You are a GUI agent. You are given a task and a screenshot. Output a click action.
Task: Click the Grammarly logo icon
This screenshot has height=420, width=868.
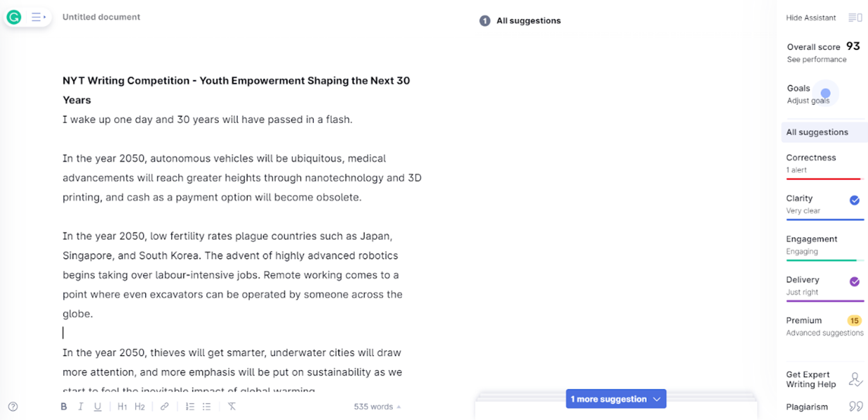click(x=14, y=17)
